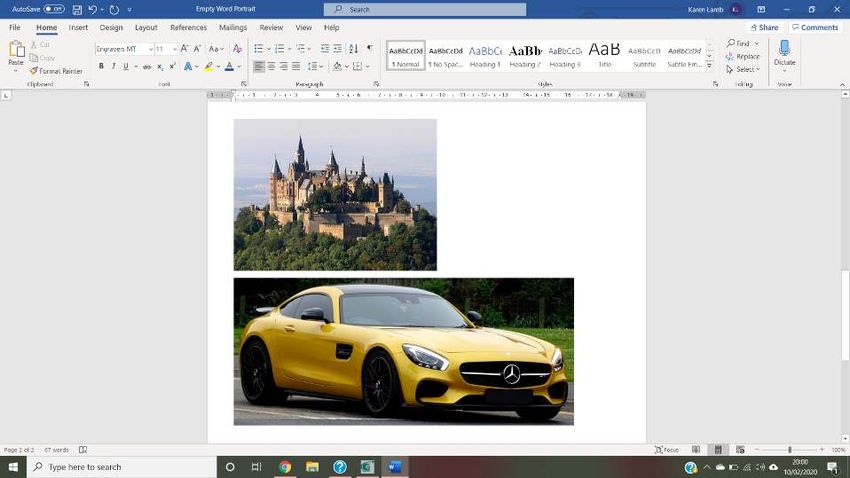The height and width of the screenshot is (478, 850).
Task: Switch to the References tab
Action: [x=188, y=27]
